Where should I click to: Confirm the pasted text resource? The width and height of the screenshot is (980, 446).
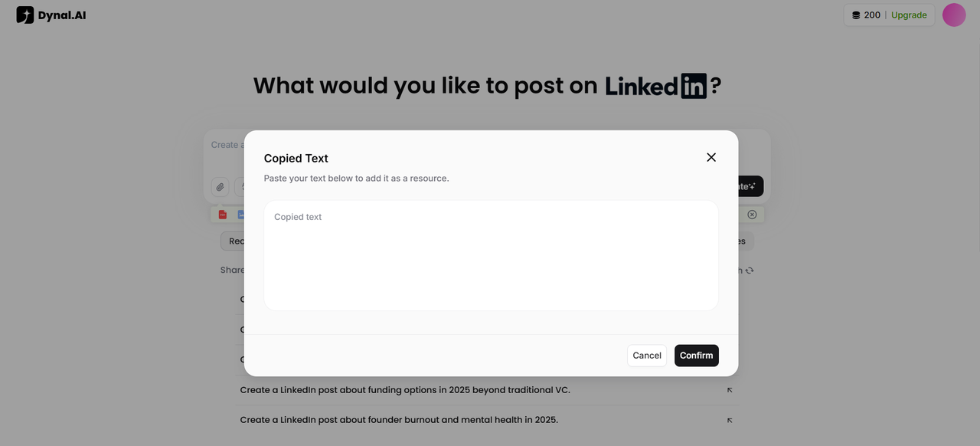point(697,356)
